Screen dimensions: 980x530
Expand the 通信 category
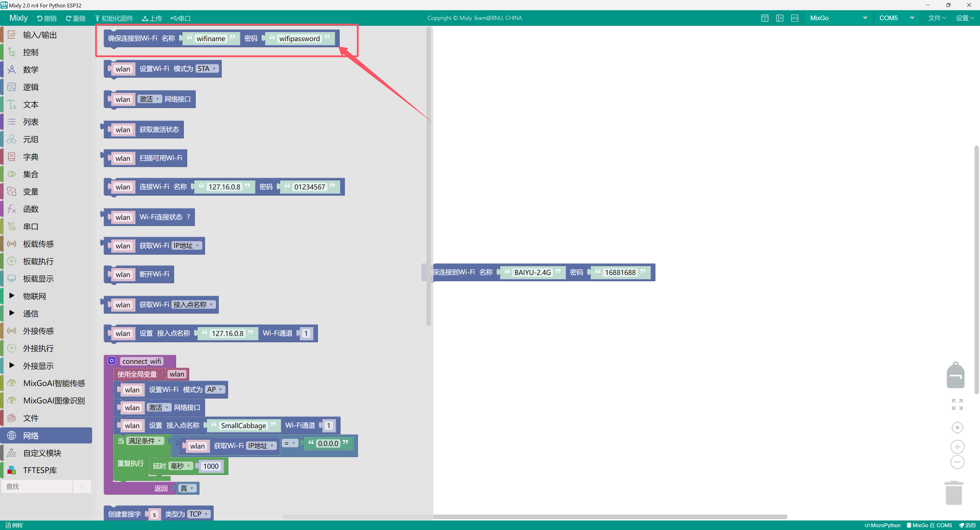tap(46, 314)
